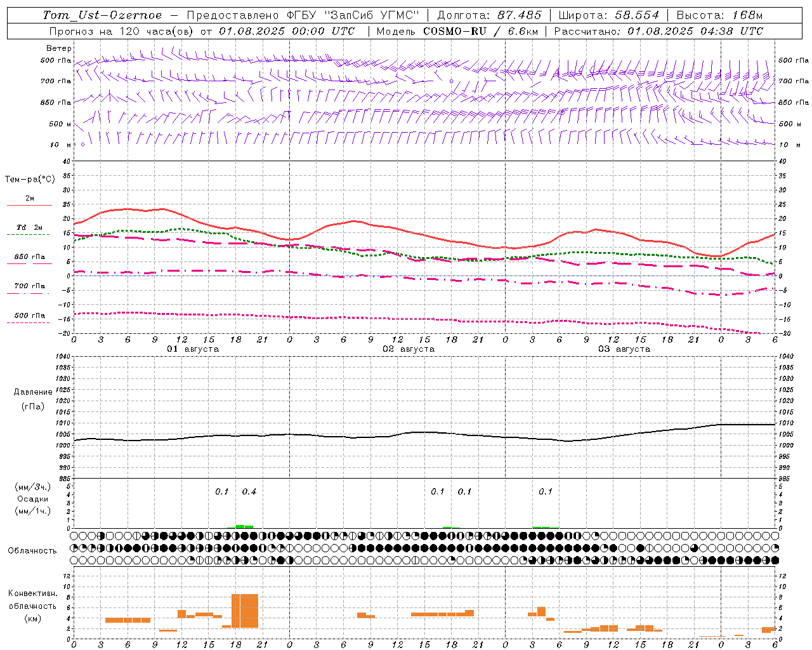Click the right-side 500 м wind level label
812x650 pixels.
[789, 124]
